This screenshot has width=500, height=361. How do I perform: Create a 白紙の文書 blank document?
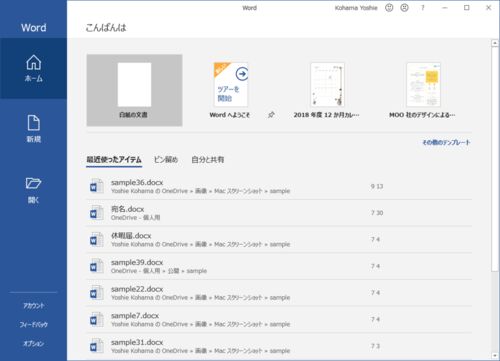pyautogui.click(x=134, y=90)
